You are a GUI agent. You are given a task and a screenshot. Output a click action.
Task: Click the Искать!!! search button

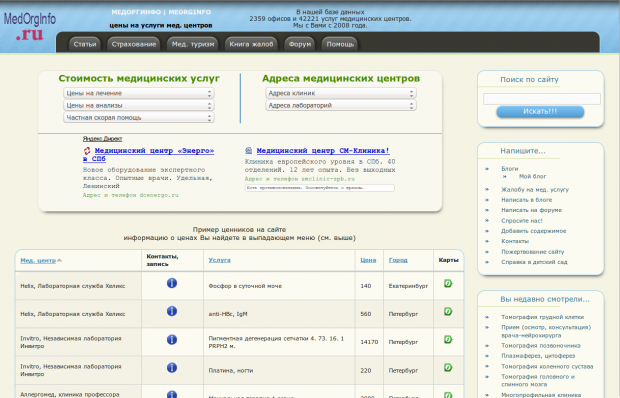click(x=540, y=111)
